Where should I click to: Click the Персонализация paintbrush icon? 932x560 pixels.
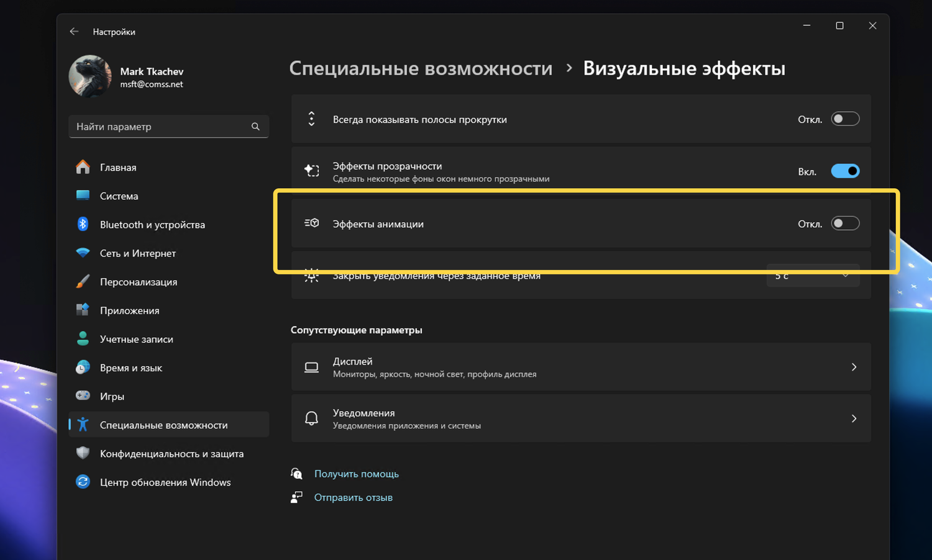[83, 281]
